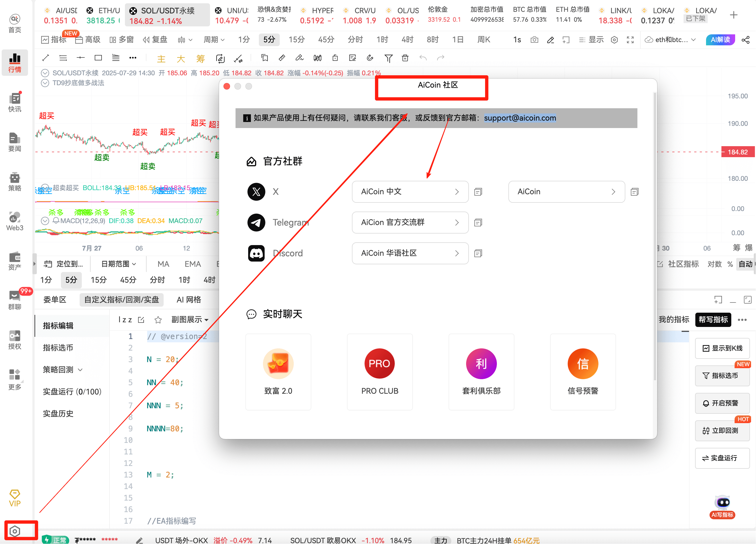Screen dimensions: 756x544
Task: Open the VIP diamond icon
Action: [15, 498]
